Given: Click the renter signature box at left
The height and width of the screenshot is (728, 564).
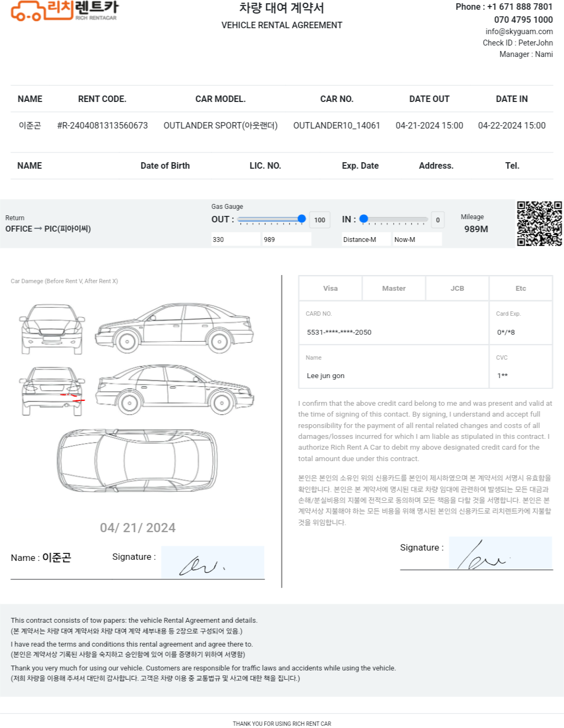Looking at the screenshot, I should click(x=213, y=563).
